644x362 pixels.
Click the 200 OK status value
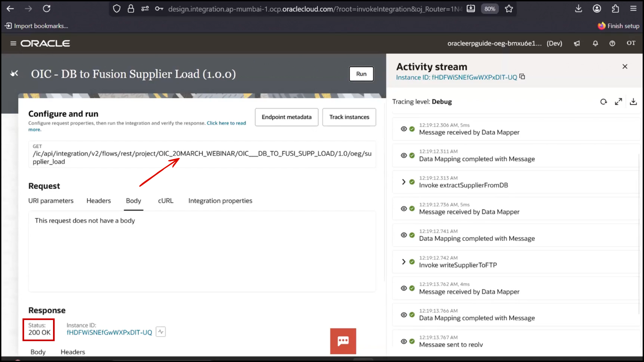click(x=39, y=333)
